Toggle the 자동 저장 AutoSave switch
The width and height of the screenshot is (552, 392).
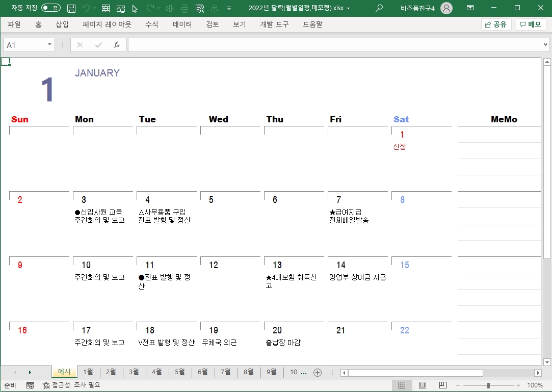[x=50, y=8]
